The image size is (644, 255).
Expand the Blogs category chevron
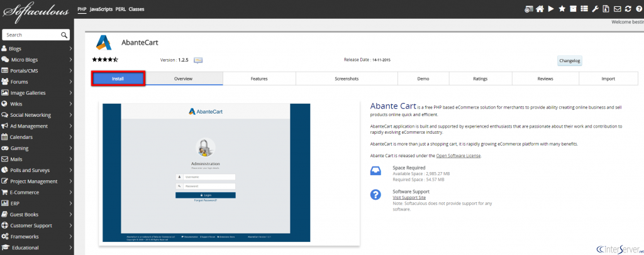pos(70,48)
